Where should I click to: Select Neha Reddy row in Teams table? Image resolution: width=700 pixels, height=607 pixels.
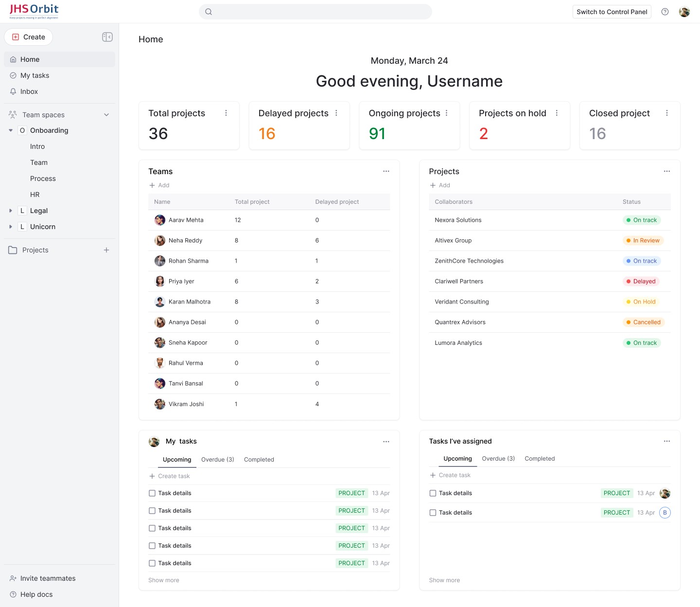[x=269, y=240]
